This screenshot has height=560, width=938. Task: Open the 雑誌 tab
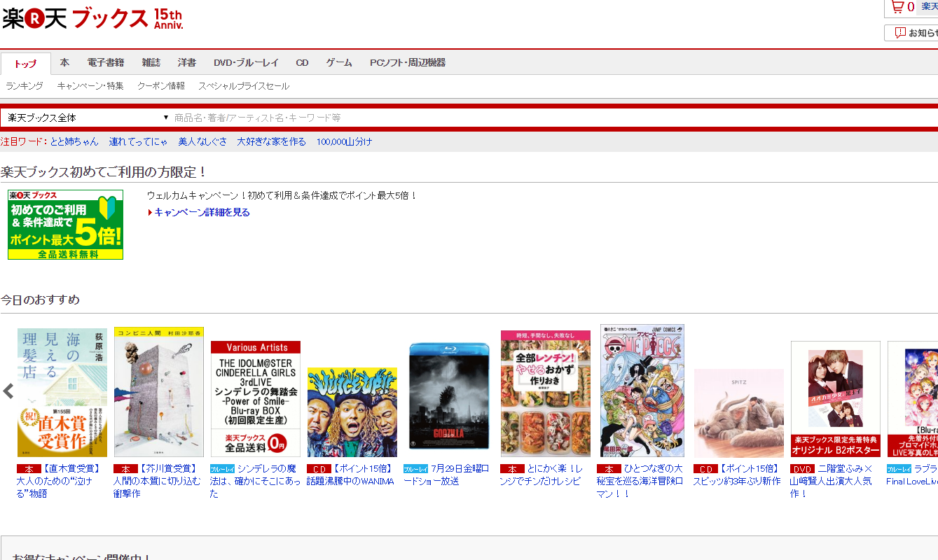pos(151,63)
